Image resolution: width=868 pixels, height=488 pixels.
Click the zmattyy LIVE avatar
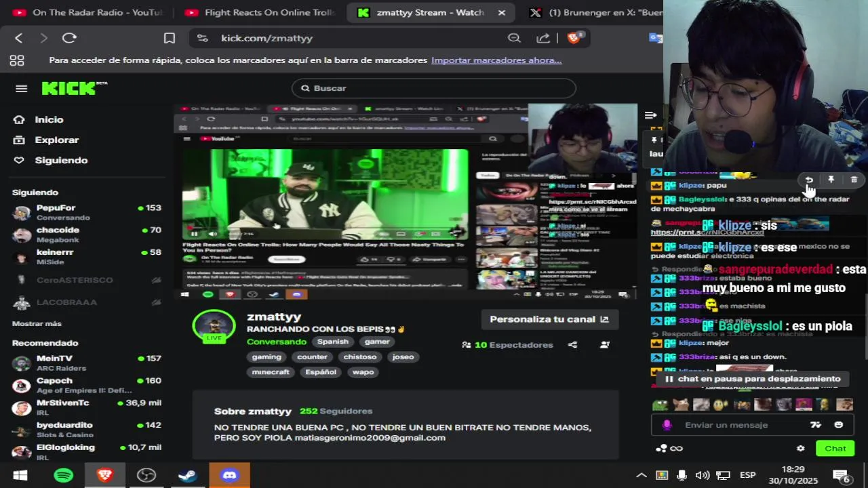(x=214, y=327)
